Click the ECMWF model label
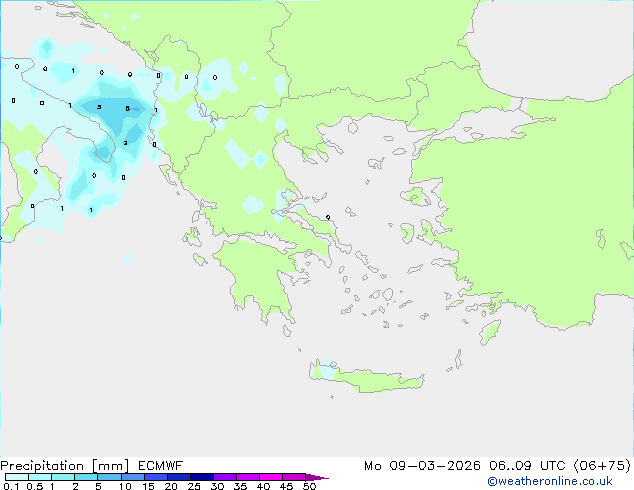Screen dimensions: 634x490 pyautogui.click(x=161, y=466)
